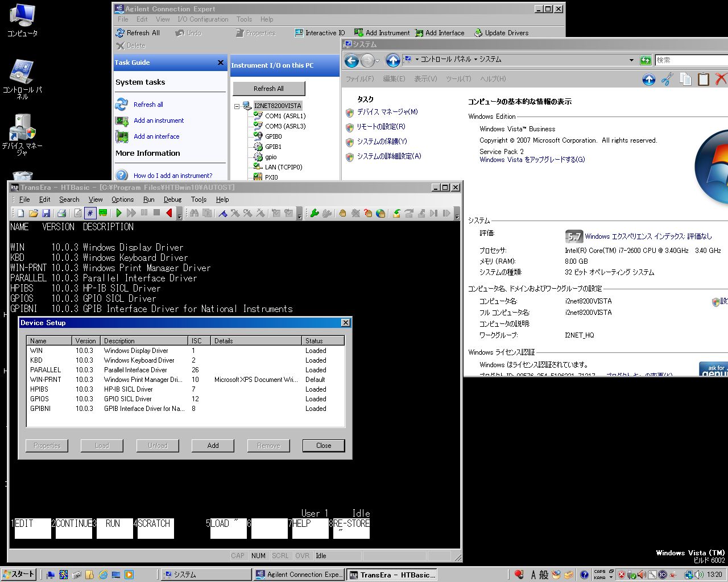Click the Continue double-arrow icon in HTBasic
728x582 pixels.
pyautogui.click(x=131, y=213)
